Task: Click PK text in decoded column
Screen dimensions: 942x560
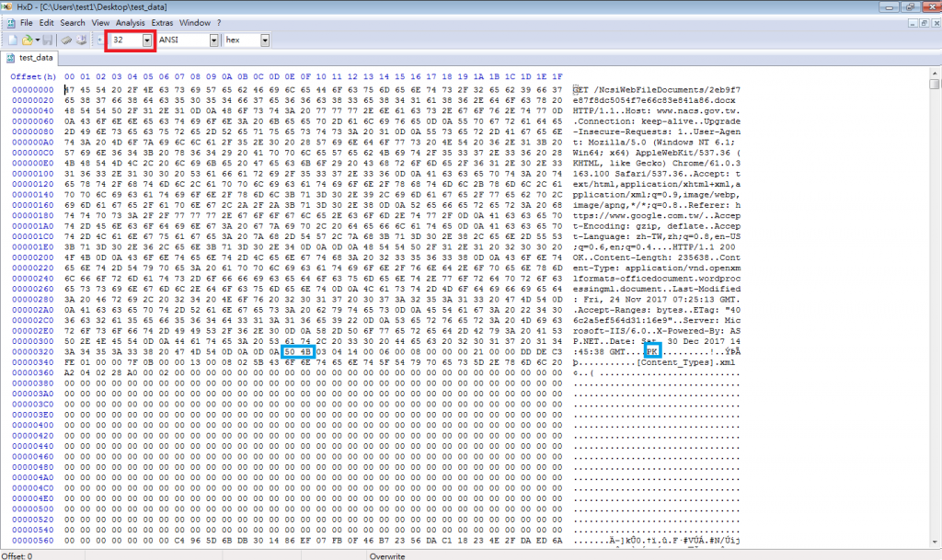Action: tap(652, 352)
